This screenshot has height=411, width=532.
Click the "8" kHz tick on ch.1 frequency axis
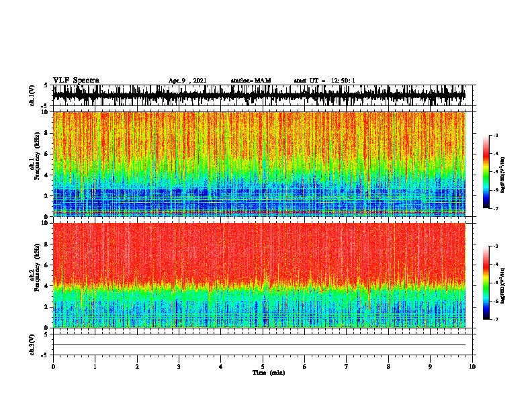click(47, 133)
